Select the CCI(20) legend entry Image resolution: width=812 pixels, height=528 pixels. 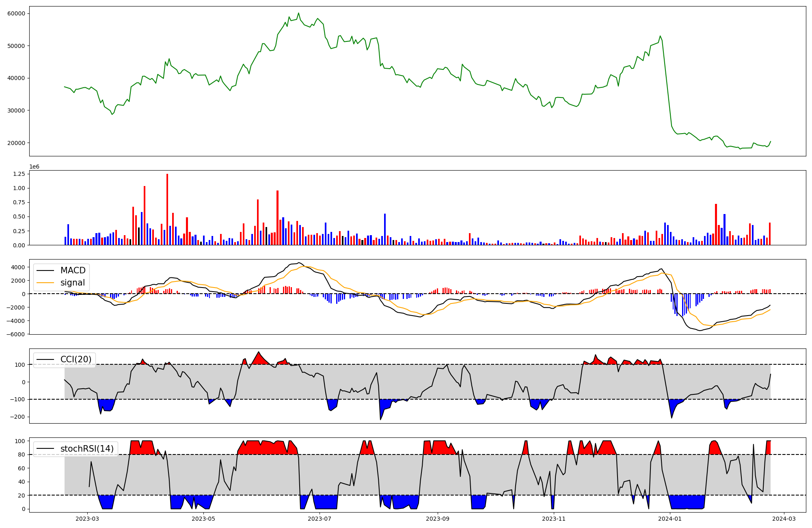pyautogui.click(x=76, y=359)
